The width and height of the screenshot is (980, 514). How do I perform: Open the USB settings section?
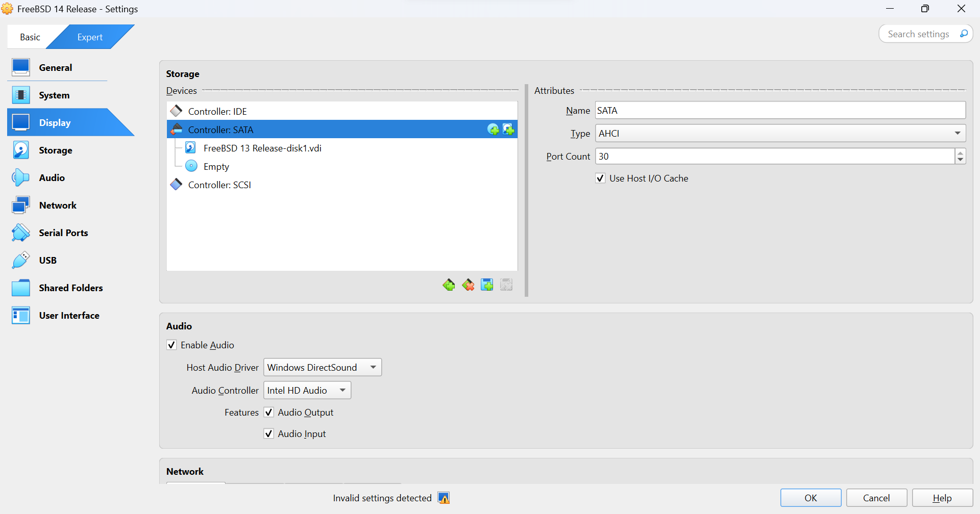(48, 261)
